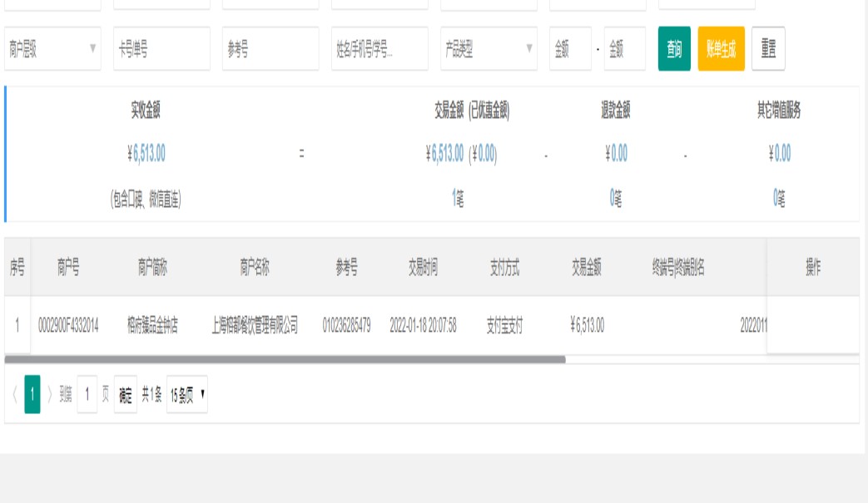The height and width of the screenshot is (503, 868).
Task: Click the 确定 page jump button
Action: tap(125, 395)
